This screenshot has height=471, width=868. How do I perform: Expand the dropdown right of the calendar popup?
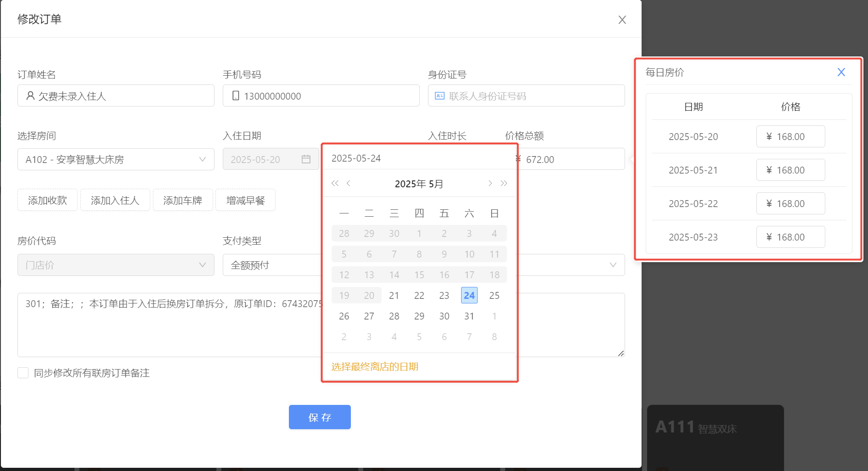[613, 265]
